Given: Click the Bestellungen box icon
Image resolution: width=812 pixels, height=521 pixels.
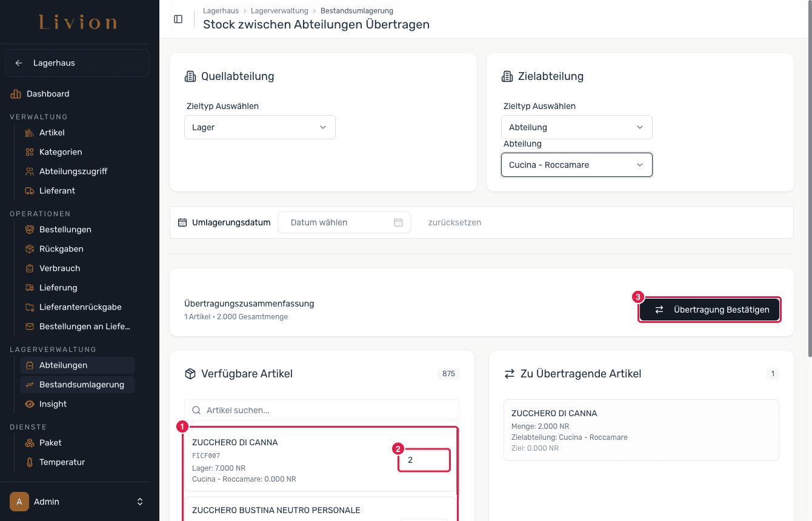Looking at the screenshot, I should (x=30, y=230).
